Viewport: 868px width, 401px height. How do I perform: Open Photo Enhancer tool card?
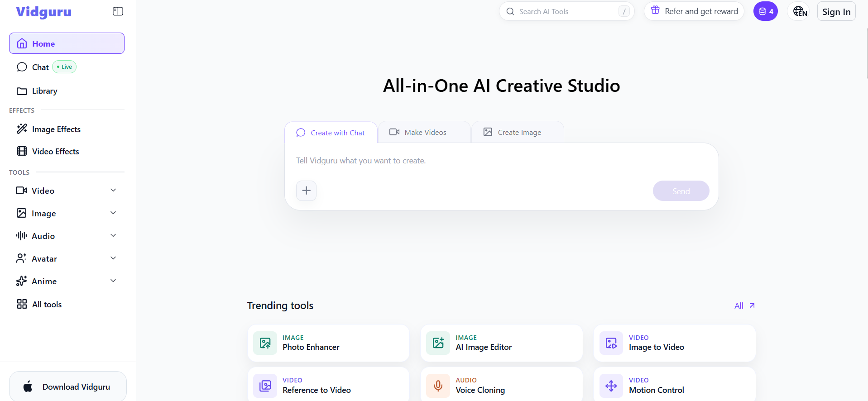point(328,343)
